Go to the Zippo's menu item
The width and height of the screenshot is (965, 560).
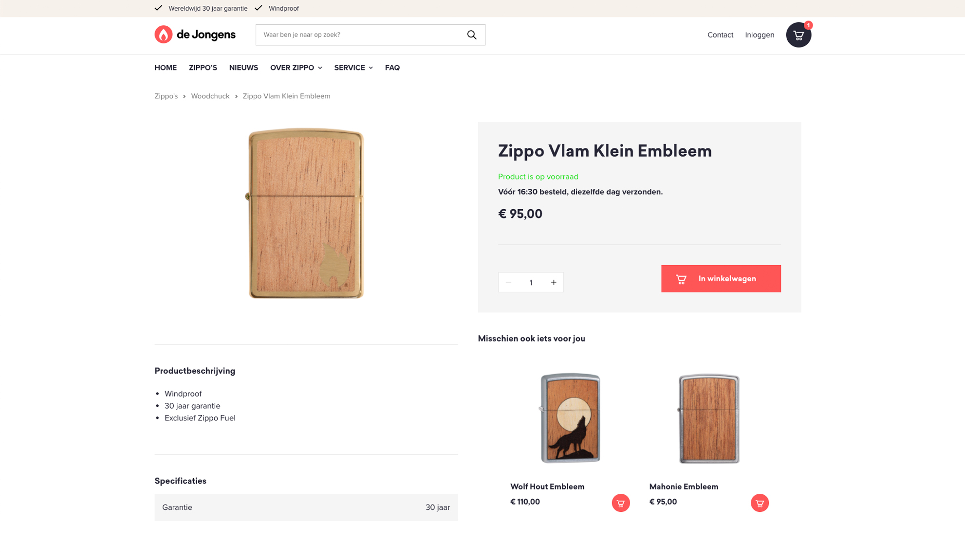click(x=203, y=68)
